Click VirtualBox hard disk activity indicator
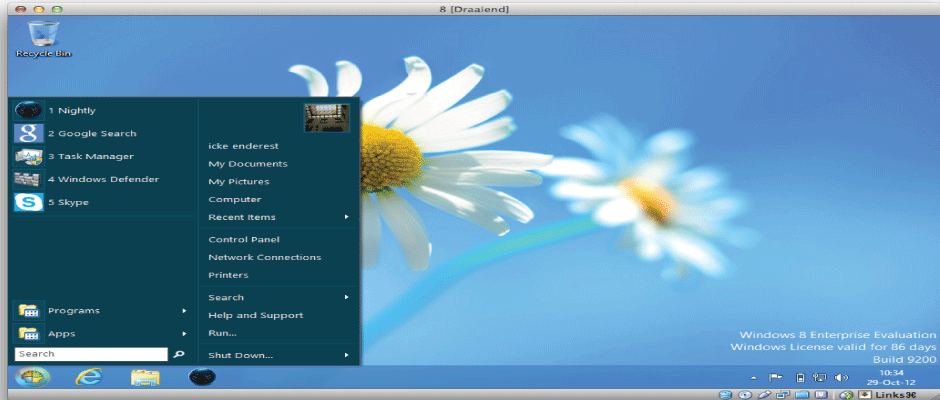 click(725, 395)
